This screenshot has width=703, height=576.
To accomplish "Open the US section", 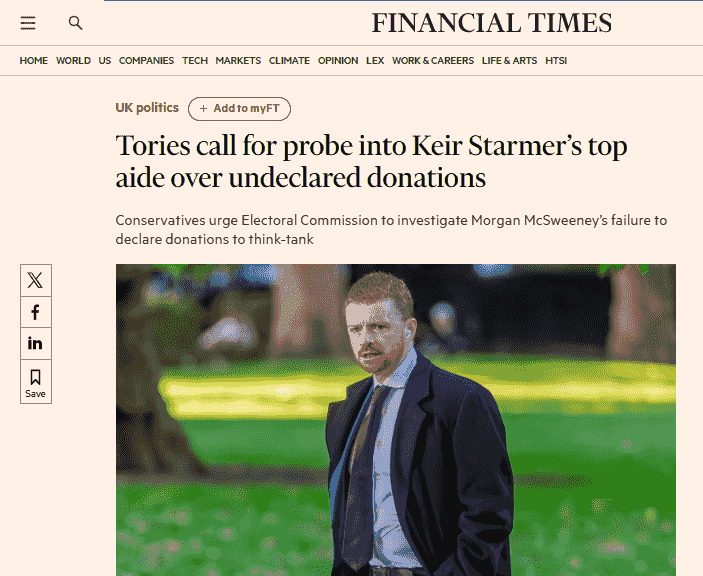I will coord(105,61).
